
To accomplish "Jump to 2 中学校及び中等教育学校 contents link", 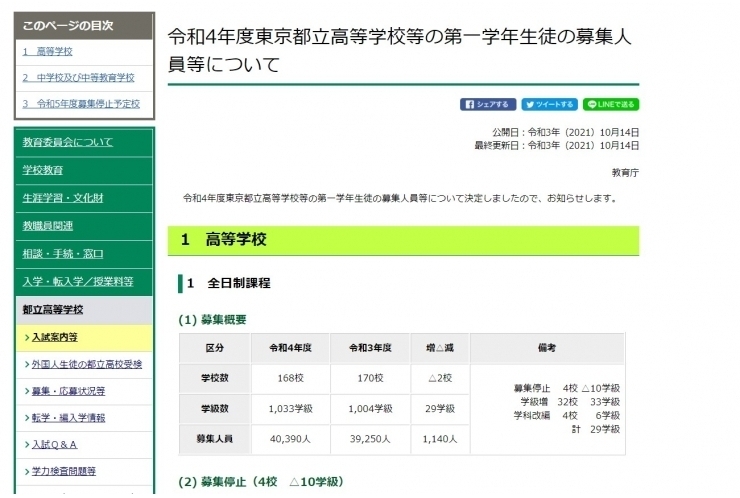I will click(x=78, y=77).
